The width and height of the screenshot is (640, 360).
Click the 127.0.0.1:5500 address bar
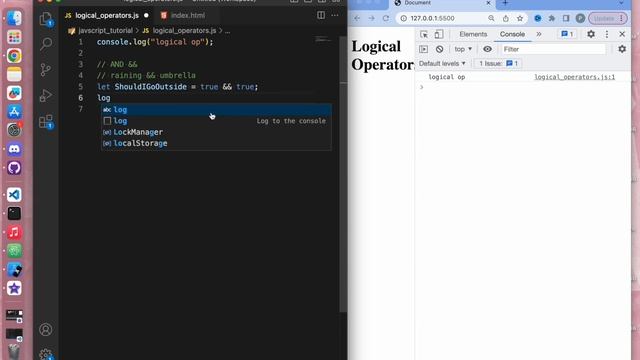(x=443, y=18)
